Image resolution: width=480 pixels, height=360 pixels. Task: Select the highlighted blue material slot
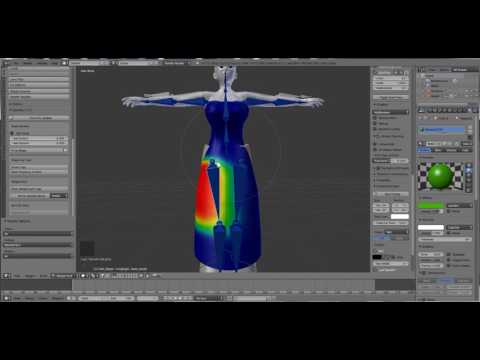coord(441,130)
